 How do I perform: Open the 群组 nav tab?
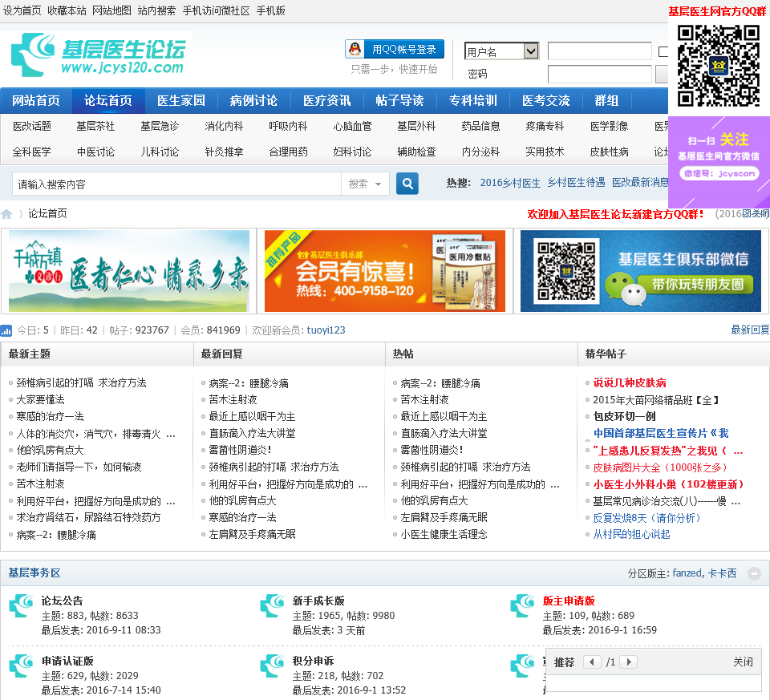point(606,101)
